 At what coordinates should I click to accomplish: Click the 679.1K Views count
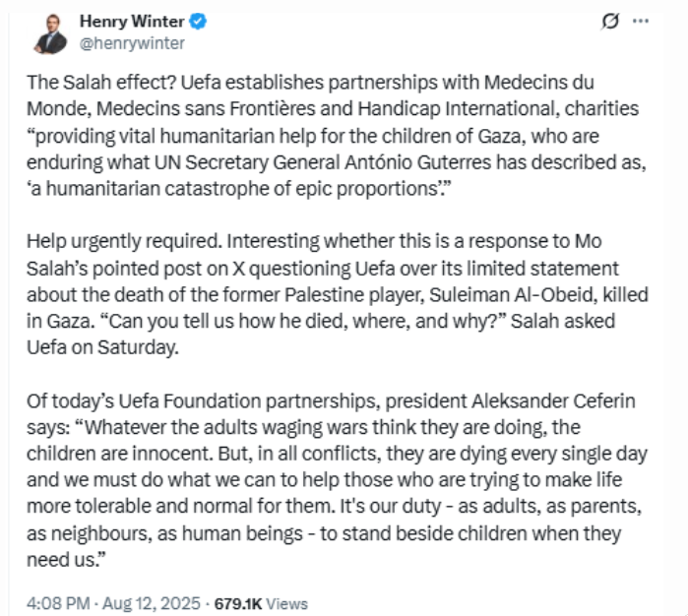(x=261, y=604)
